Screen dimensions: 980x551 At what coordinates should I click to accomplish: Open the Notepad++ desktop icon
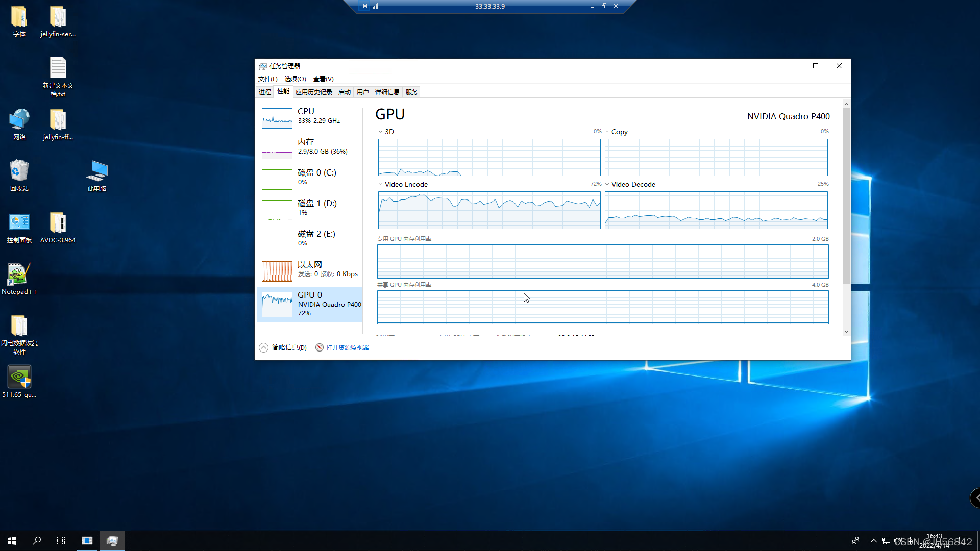coord(19,275)
